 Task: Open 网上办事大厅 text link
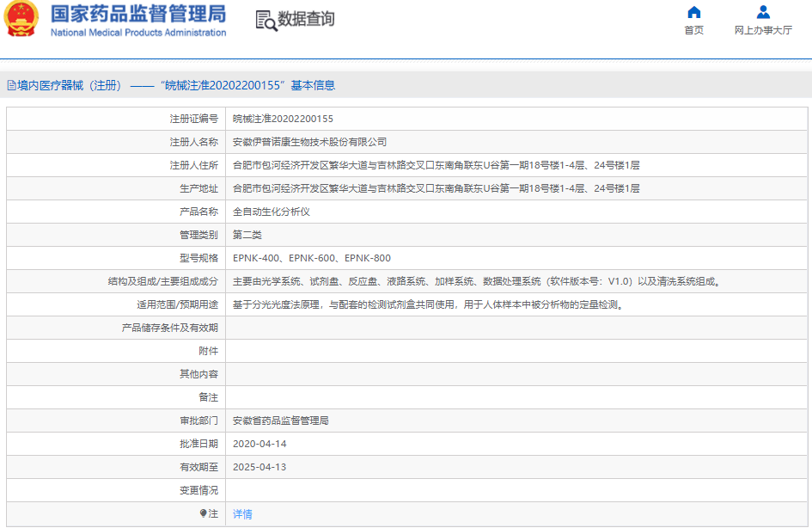click(763, 30)
